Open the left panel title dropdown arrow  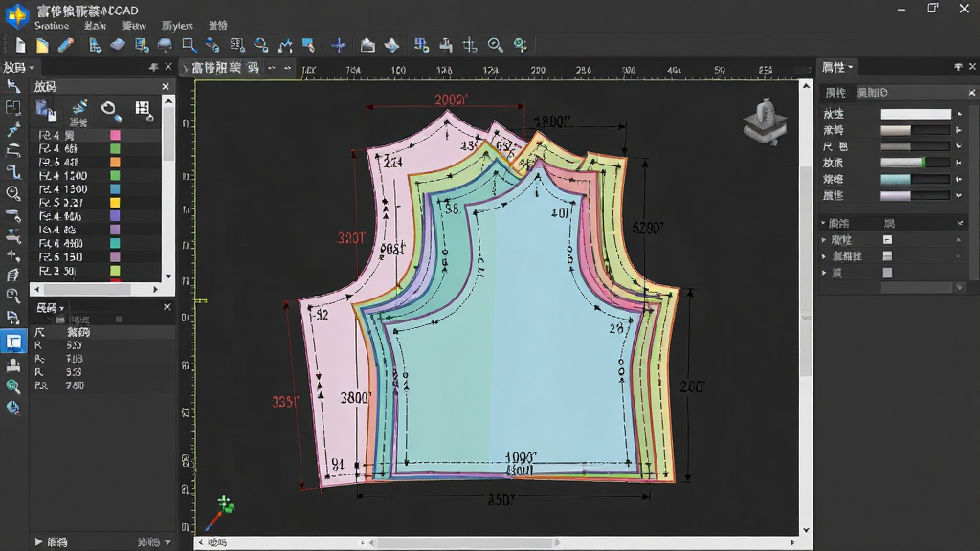pos(32,68)
